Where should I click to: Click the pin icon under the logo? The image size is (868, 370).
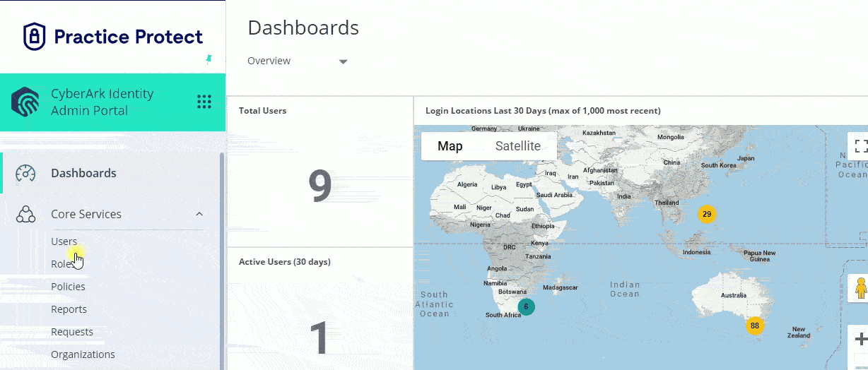point(209,59)
